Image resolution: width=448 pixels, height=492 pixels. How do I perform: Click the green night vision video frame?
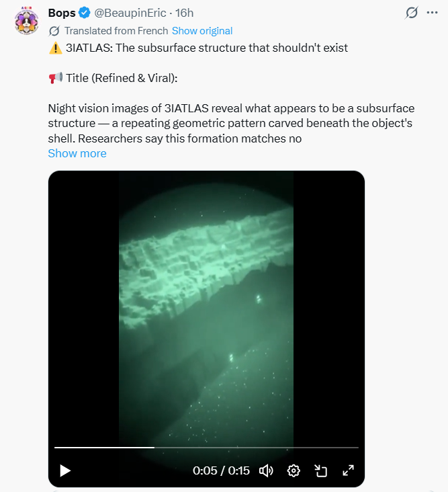point(206,302)
